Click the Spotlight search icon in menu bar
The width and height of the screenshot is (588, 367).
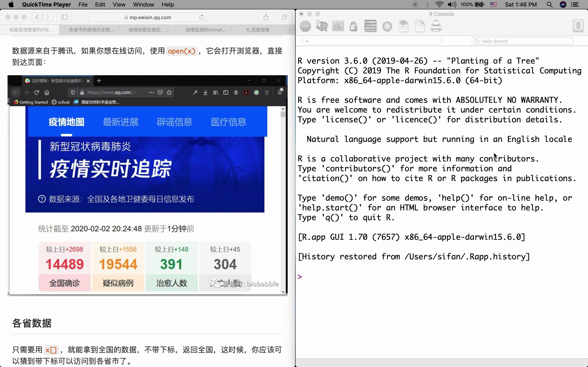(x=550, y=5)
